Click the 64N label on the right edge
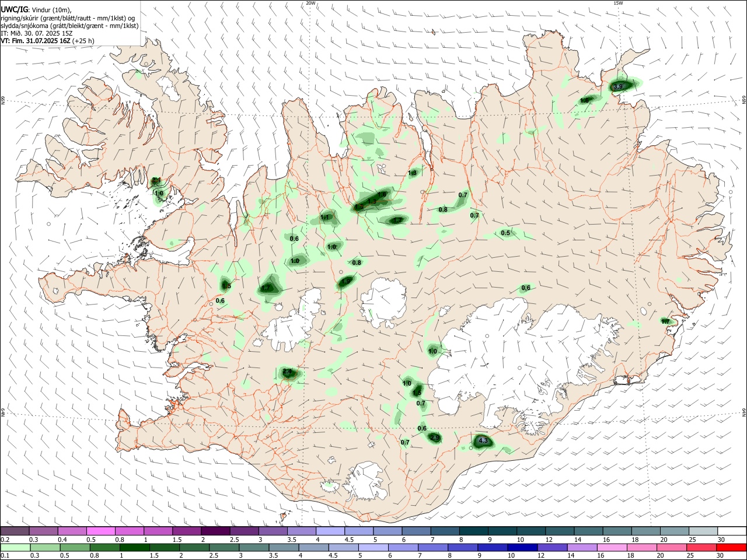Image resolution: width=747 pixels, height=560 pixels. 744,412
